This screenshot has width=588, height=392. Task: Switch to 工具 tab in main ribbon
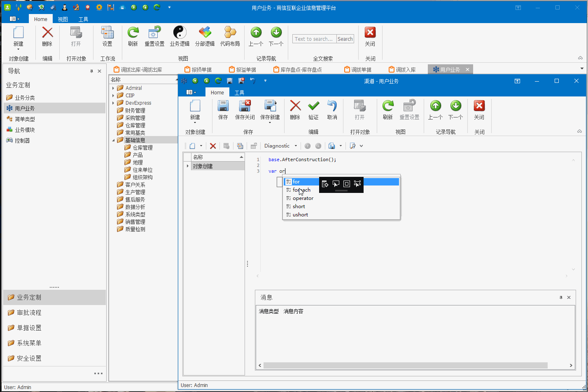[83, 19]
